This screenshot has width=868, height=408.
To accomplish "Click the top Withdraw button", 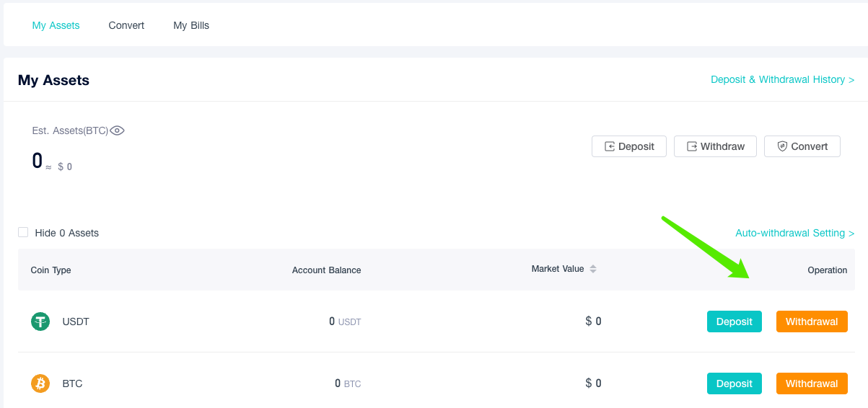I will pos(715,146).
